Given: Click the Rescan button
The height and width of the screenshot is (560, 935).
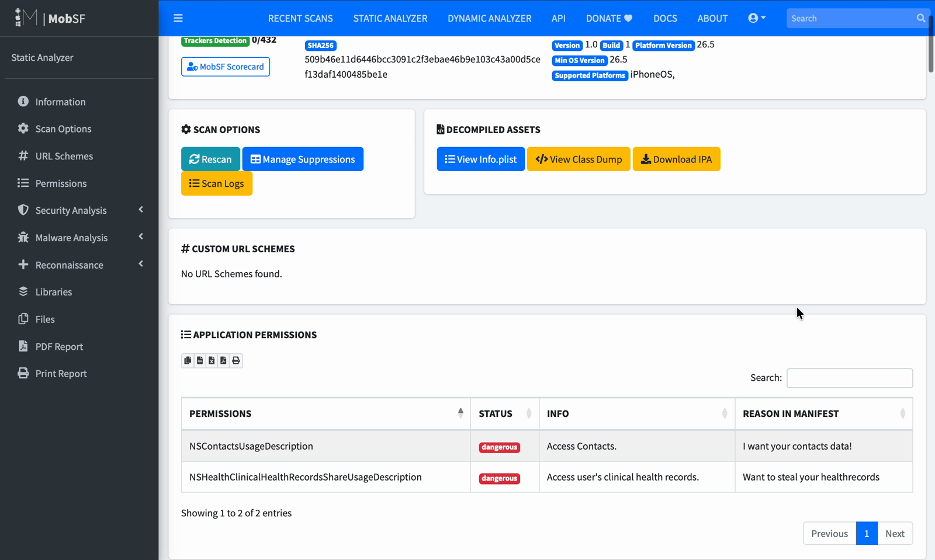Looking at the screenshot, I should (x=210, y=159).
